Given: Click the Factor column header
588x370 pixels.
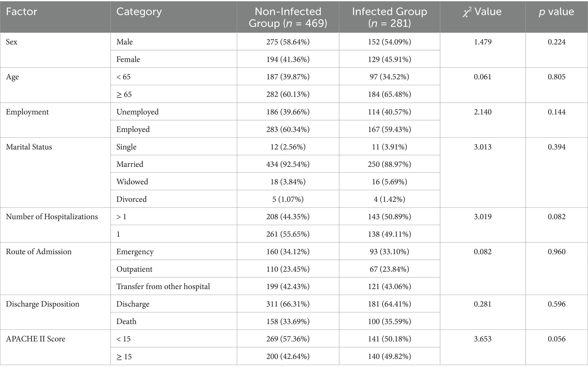Looking at the screenshot, I should pos(22,12).
